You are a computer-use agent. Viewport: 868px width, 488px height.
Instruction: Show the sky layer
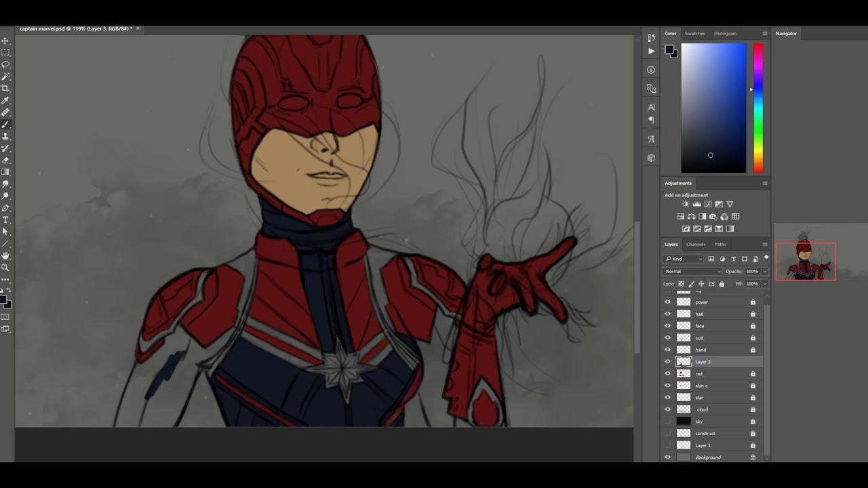[668, 422]
